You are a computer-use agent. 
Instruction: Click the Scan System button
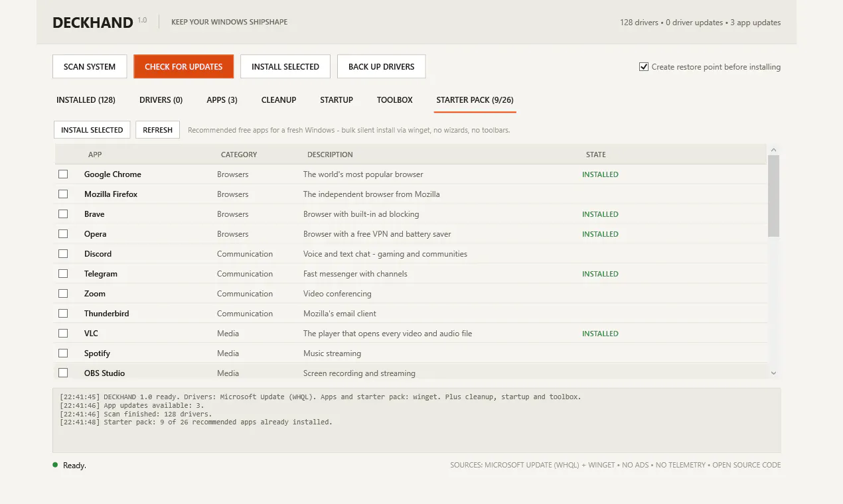[90, 66]
